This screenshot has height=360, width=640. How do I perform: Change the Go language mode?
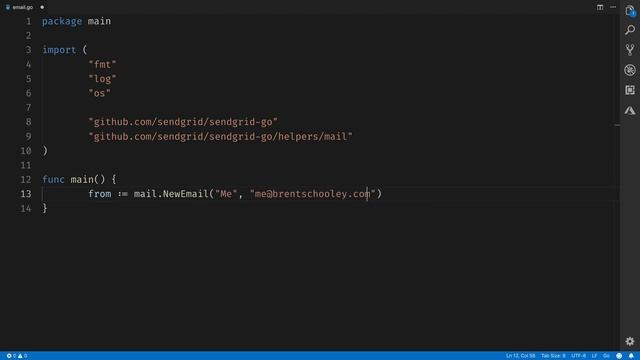click(x=606, y=356)
